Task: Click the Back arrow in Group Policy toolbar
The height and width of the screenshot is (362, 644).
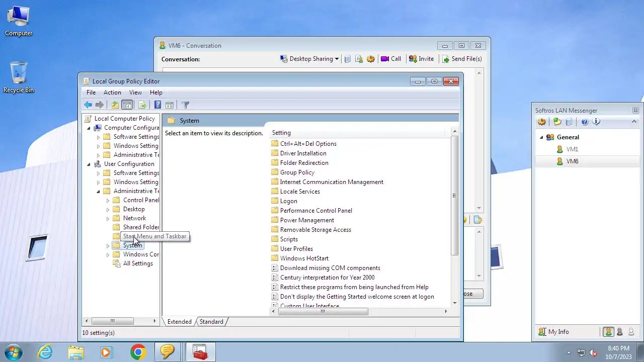Action: (88, 105)
